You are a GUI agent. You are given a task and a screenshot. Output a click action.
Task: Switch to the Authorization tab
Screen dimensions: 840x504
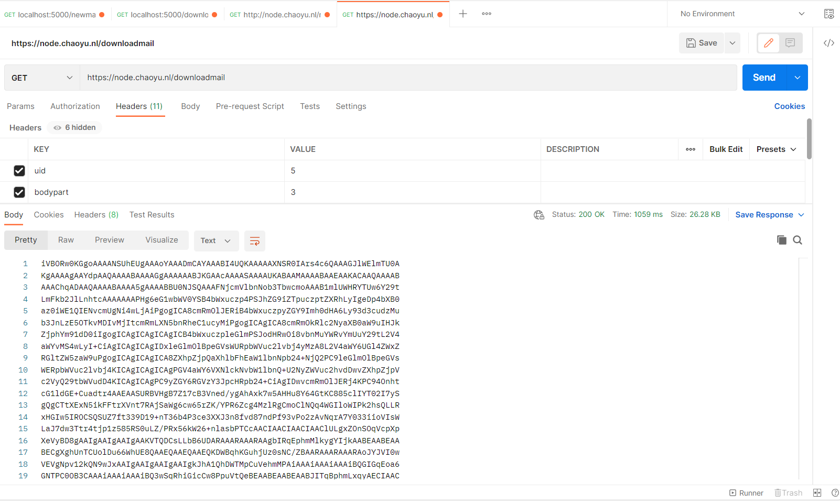pyautogui.click(x=75, y=106)
